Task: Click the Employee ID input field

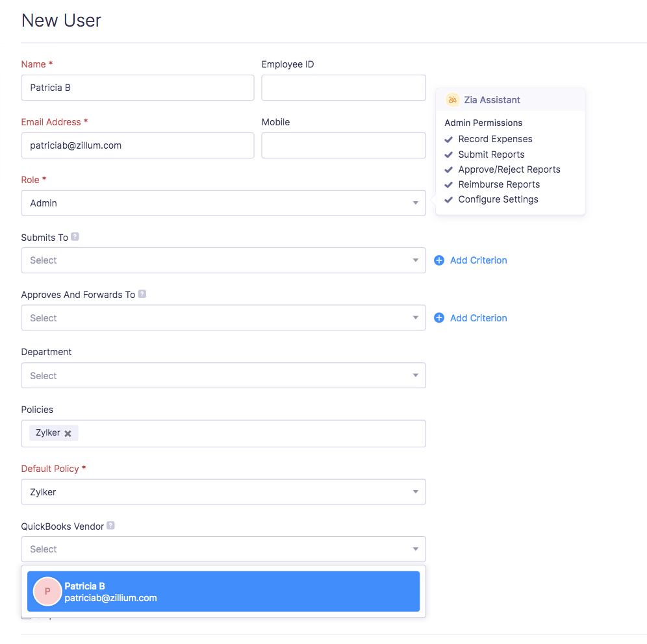Action: (x=343, y=88)
